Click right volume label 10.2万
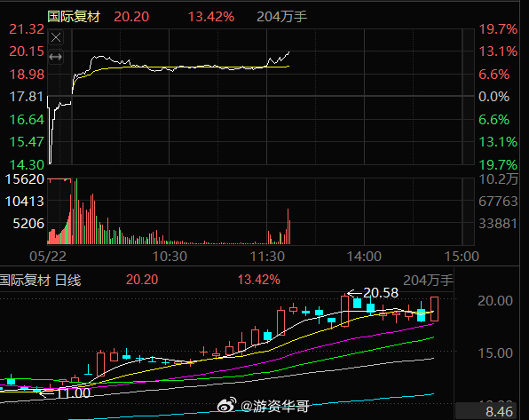 498,179
